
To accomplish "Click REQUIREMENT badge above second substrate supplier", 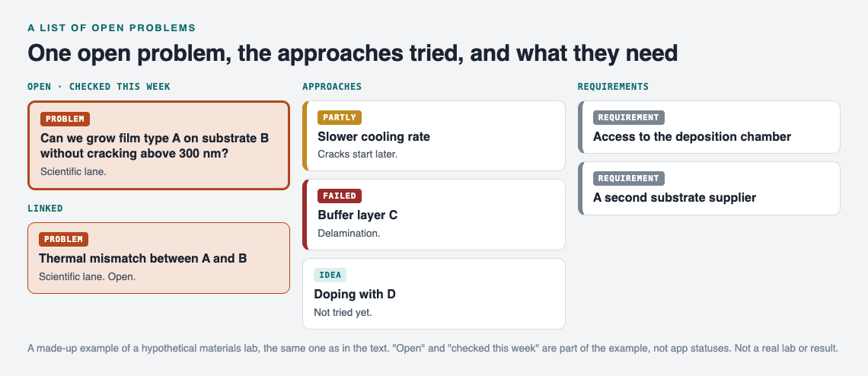I will (628, 178).
